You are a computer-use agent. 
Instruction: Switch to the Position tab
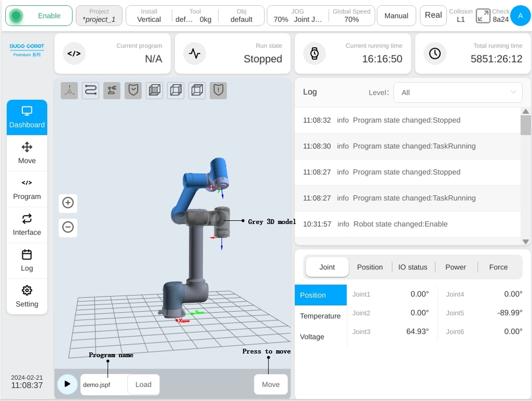370,267
